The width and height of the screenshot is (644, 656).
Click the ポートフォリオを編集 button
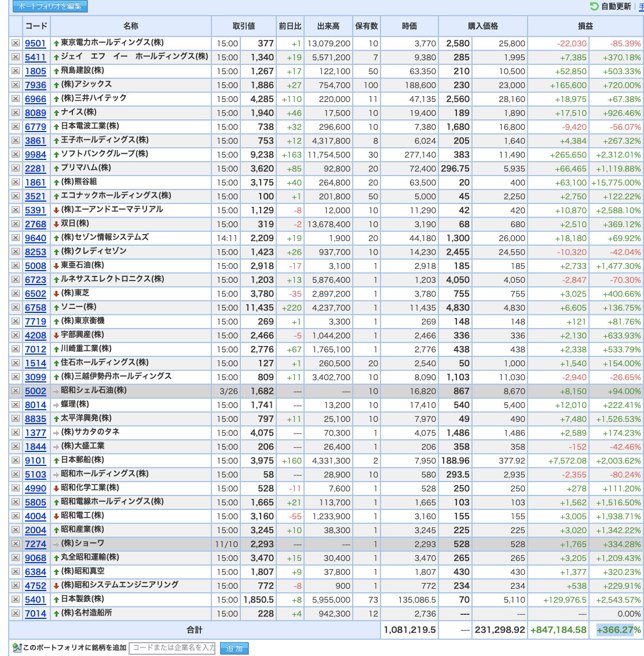coord(50,6)
